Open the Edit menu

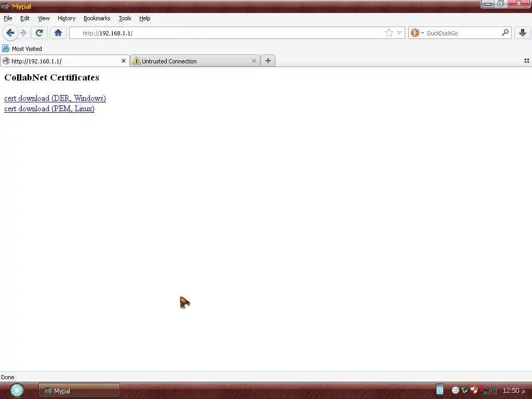coord(25,18)
